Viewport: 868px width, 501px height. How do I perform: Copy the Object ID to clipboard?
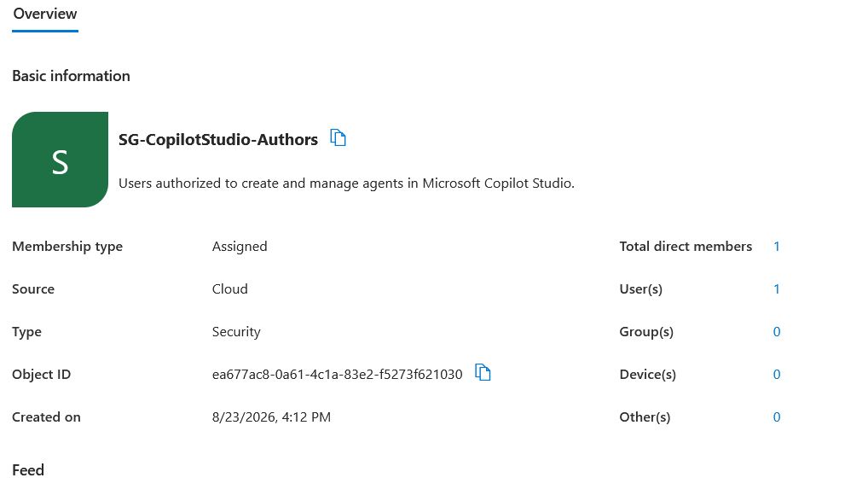coord(483,372)
